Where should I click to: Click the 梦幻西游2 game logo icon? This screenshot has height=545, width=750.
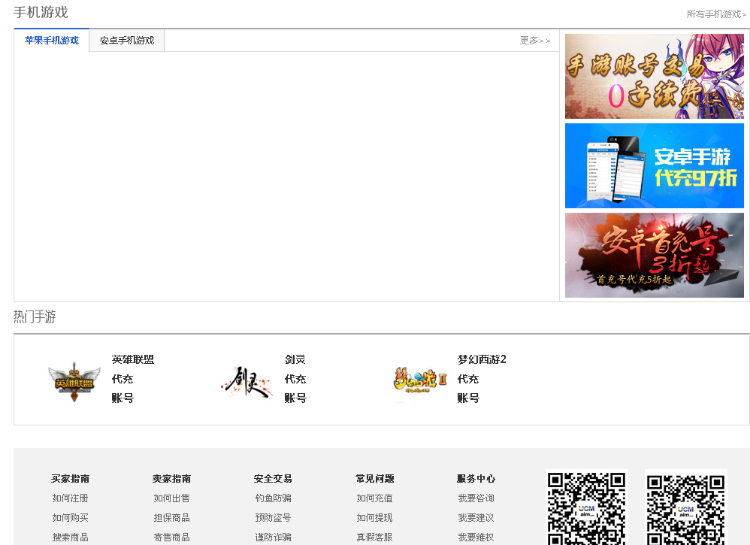coord(420,380)
